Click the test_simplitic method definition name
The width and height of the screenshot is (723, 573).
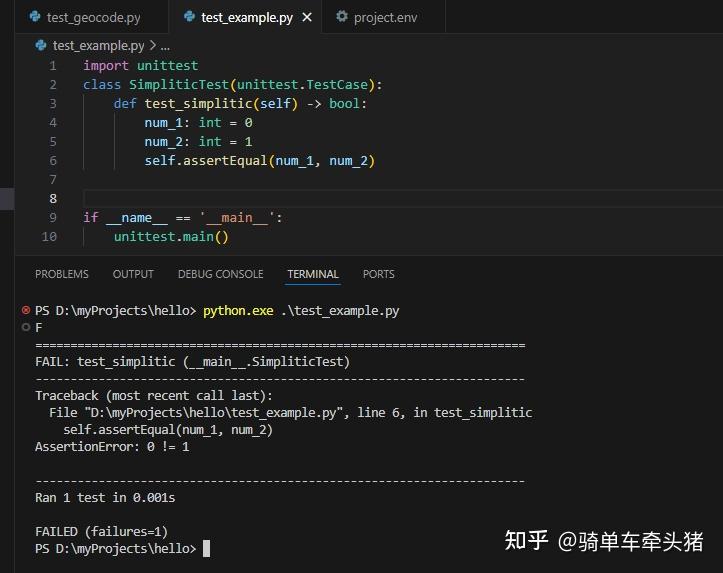pyautogui.click(x=198, y=104)
